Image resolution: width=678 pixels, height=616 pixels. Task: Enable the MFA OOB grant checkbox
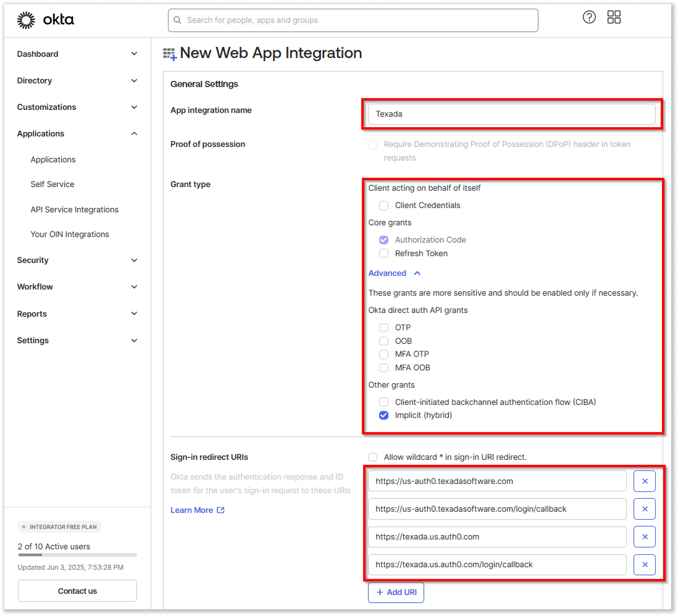pyautogui.click(x=383, y=368)
